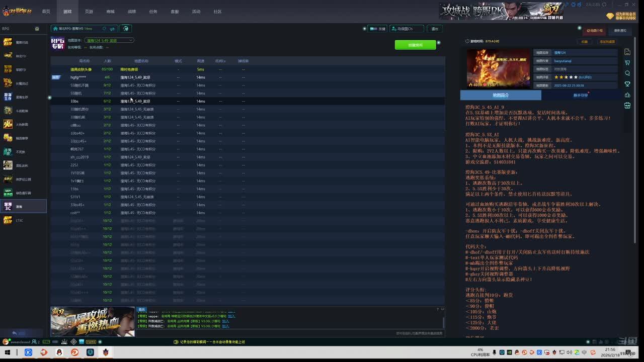Viewport: 644px width, 362px height.
Task: Click the green create room button
Action: [x=415, y=45]
